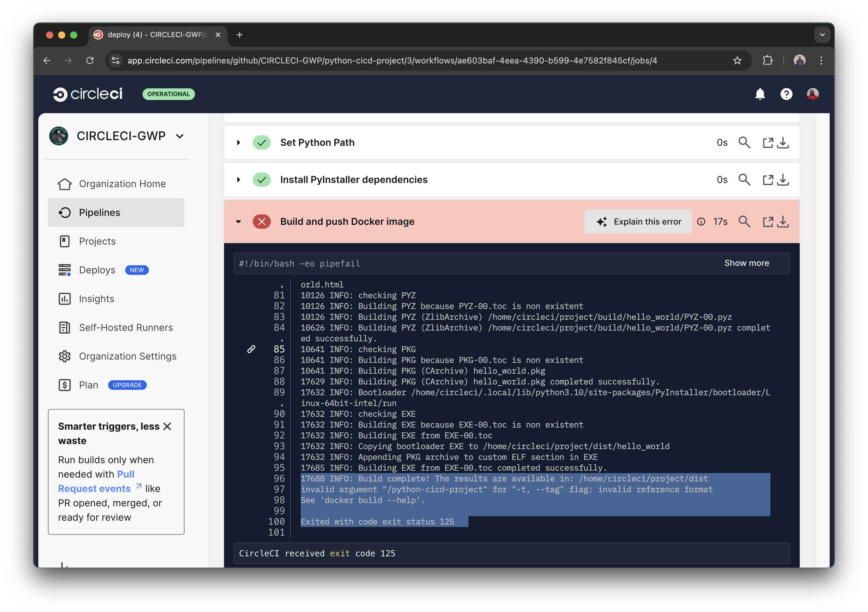Collapse the Build and push Docker image step

click(238, 222)
